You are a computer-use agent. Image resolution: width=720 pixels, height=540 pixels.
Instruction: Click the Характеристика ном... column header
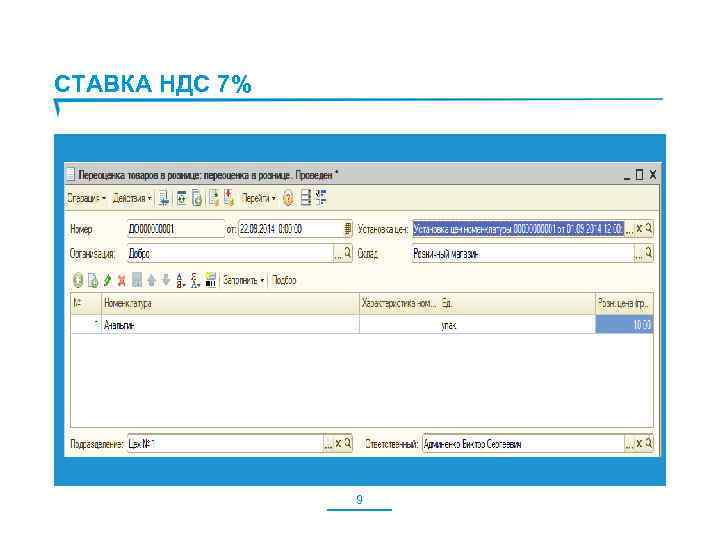coord(398,304)
